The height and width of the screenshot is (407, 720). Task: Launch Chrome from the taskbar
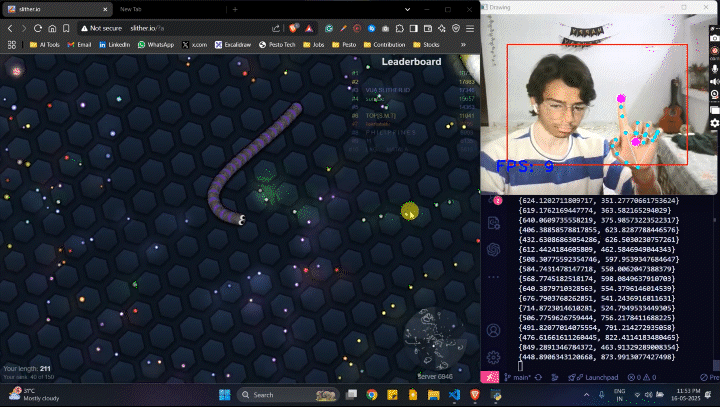pos(372,395)
